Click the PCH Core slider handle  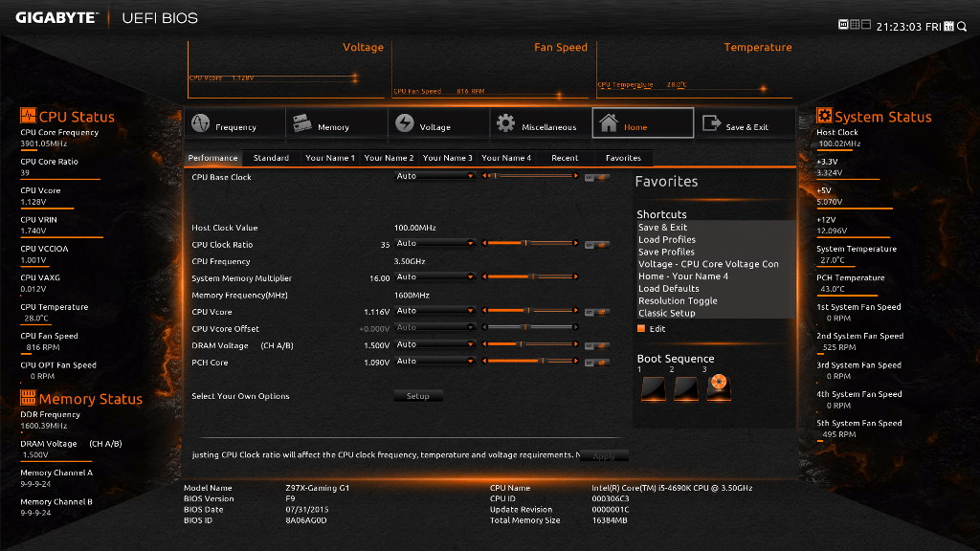click(543, 361)
